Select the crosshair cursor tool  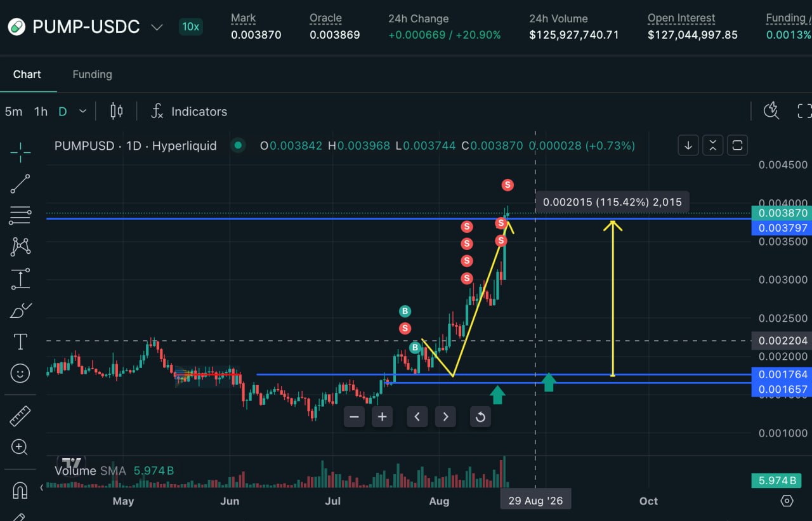coord(20,152)
